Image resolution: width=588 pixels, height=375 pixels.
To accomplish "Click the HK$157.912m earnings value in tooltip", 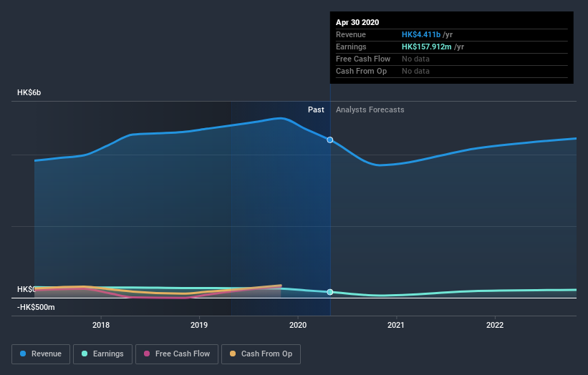I will click(x=427, y=47).
